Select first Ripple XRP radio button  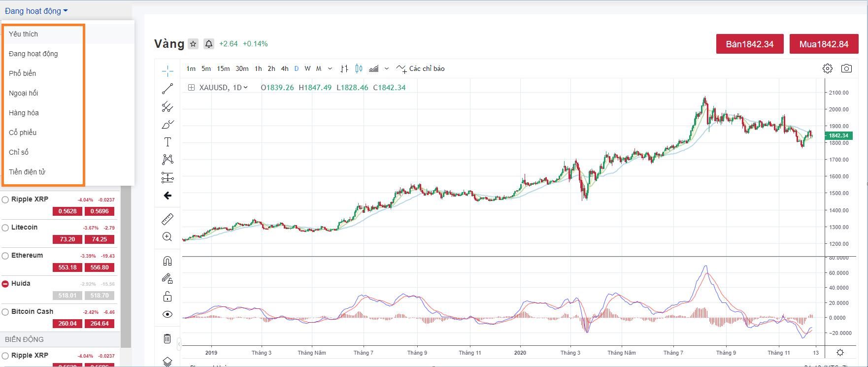[x=5, y=200]
